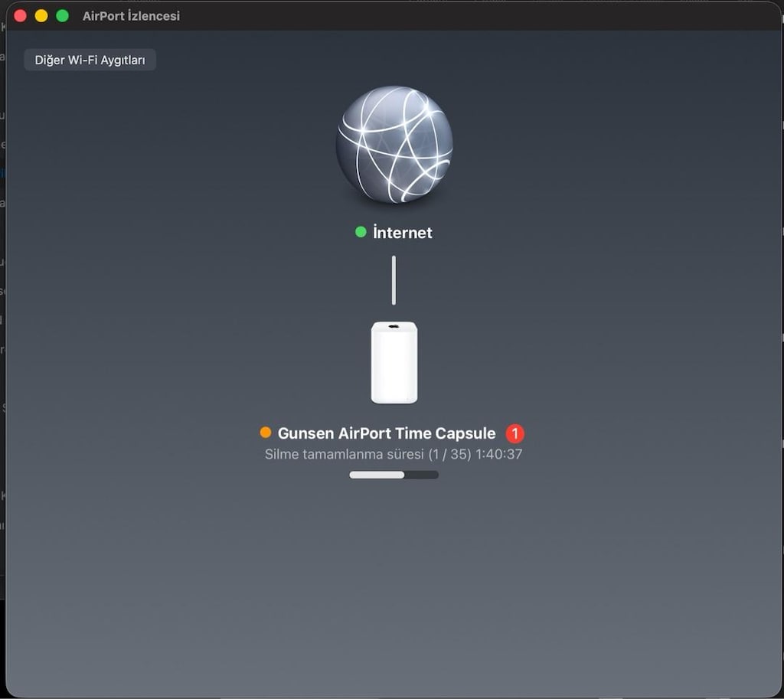The height and width of the screenshot is (699, 784).
Task: Click the erase progress bar
Action: (394, 475)
